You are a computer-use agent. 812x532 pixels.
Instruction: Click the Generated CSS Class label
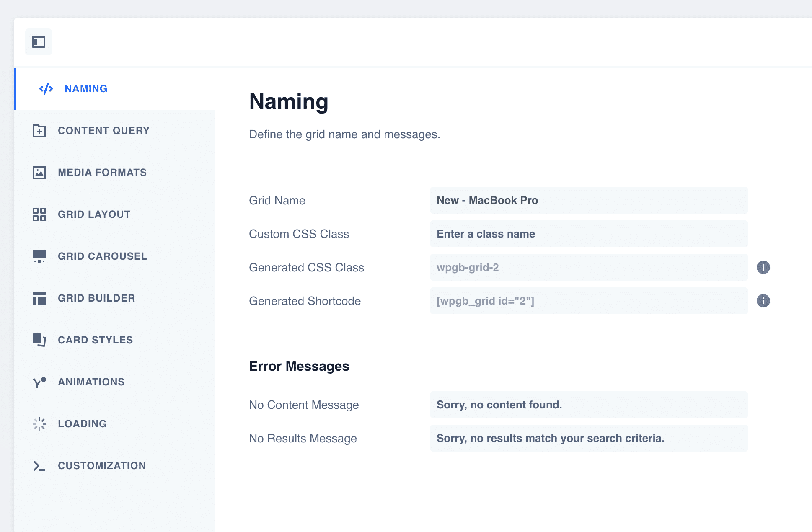(x=306, y=267)
